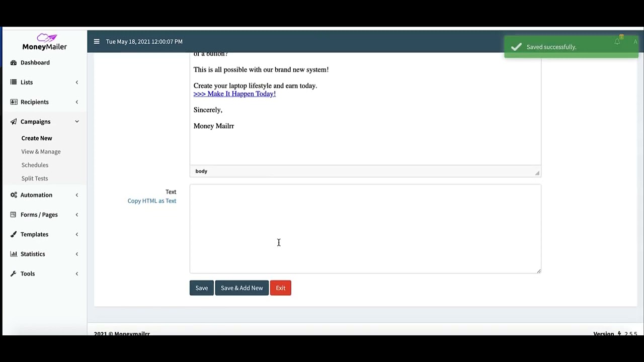The image size is (644, 362).
Task: Click the 'Sincerely,' line in editor
Action: coord(208,110)
